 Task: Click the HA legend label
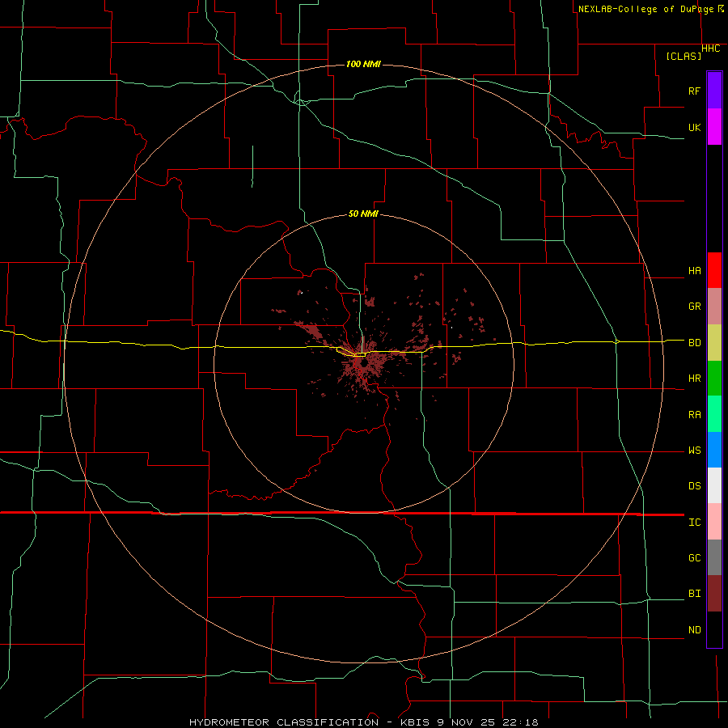[x=694, y=271]
